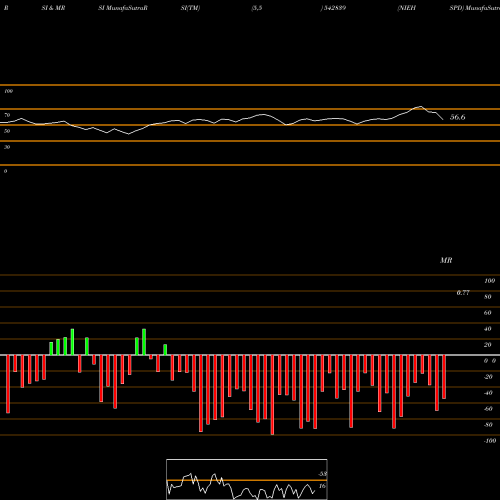The width and height of the screenshot is (500, 500).
Task: Select the 70 level label on RSI axis
Action: (x=7, y=115)
